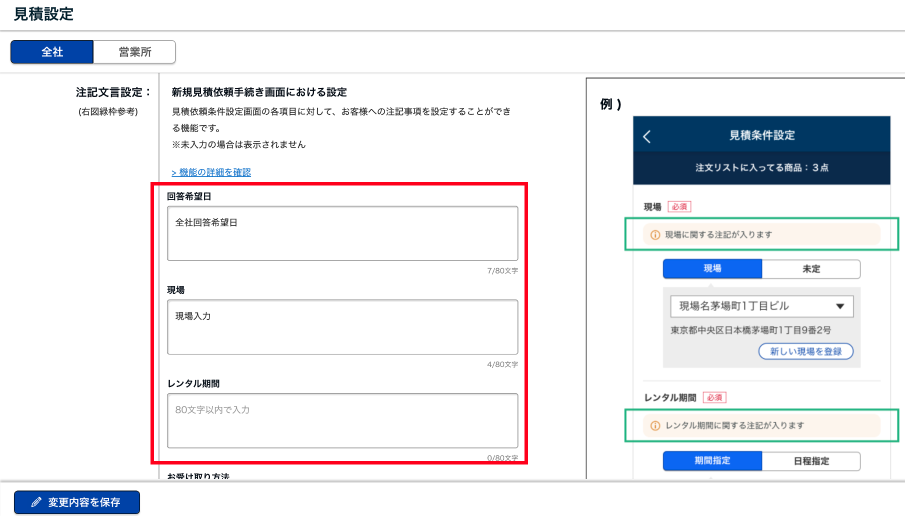Screen dimensions: 905x516
Task: Click the 現場に関する注記 banner
Action: click(x=762, y=235)
